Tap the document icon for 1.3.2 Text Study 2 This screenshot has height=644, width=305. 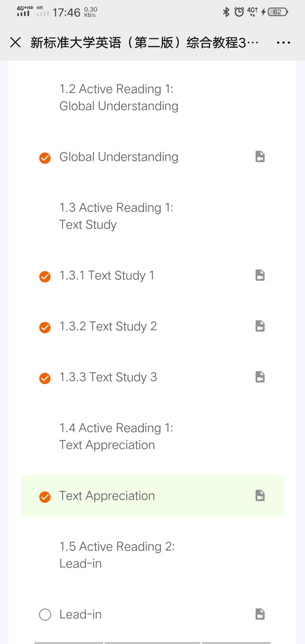[x=260, y=326]
